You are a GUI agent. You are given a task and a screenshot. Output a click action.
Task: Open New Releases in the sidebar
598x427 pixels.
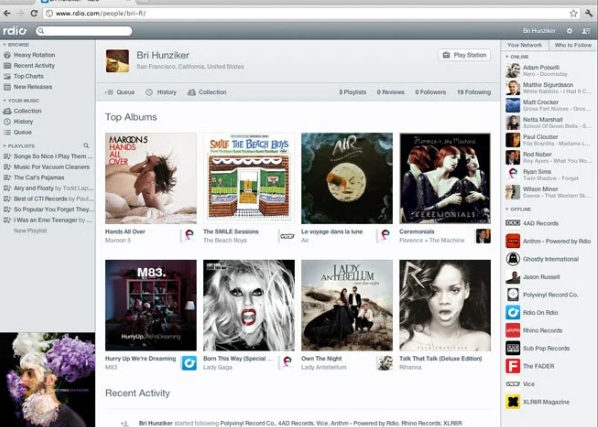coord(28,87)
